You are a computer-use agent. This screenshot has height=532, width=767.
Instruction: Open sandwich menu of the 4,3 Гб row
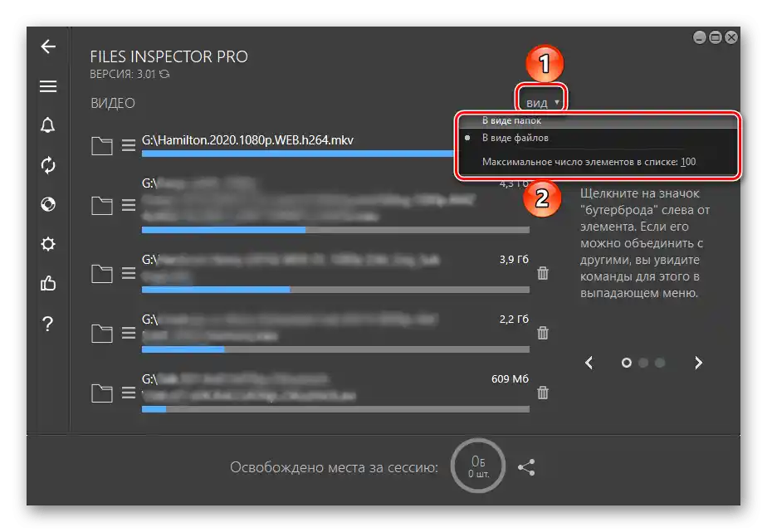pyautogui.click(x=129, y=205)
